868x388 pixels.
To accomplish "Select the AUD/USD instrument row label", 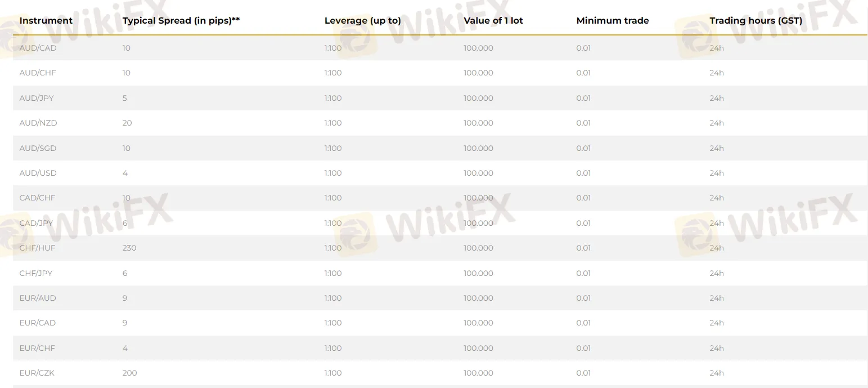I will coord(38,173).
